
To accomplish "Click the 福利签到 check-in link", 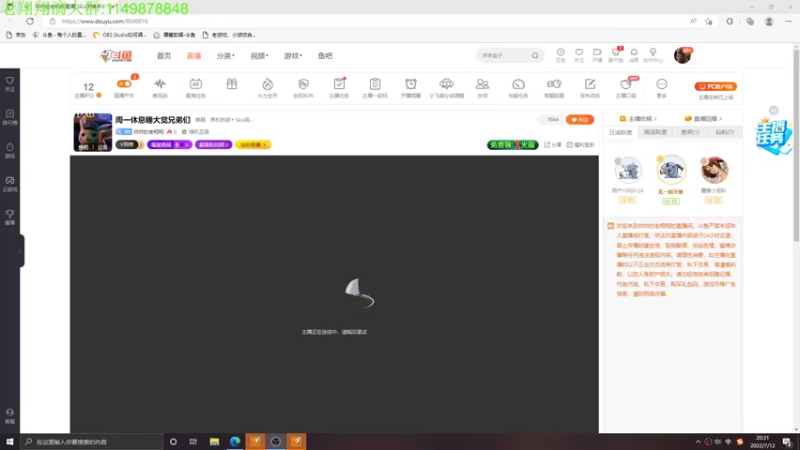I will (581, 145).
